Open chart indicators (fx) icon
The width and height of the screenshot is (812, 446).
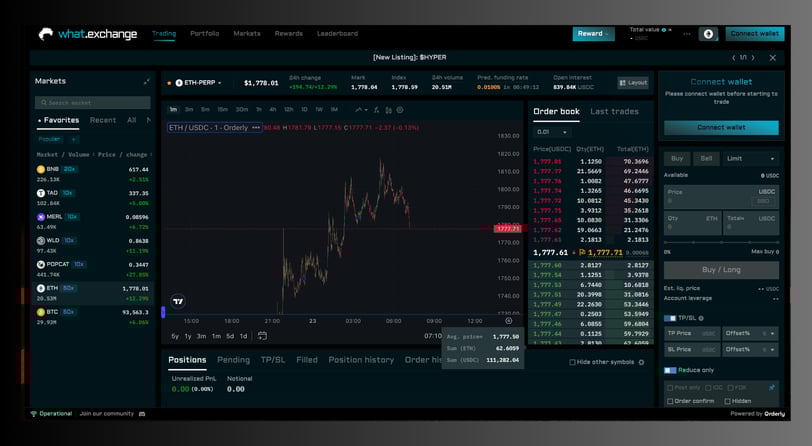coord(376,110)
